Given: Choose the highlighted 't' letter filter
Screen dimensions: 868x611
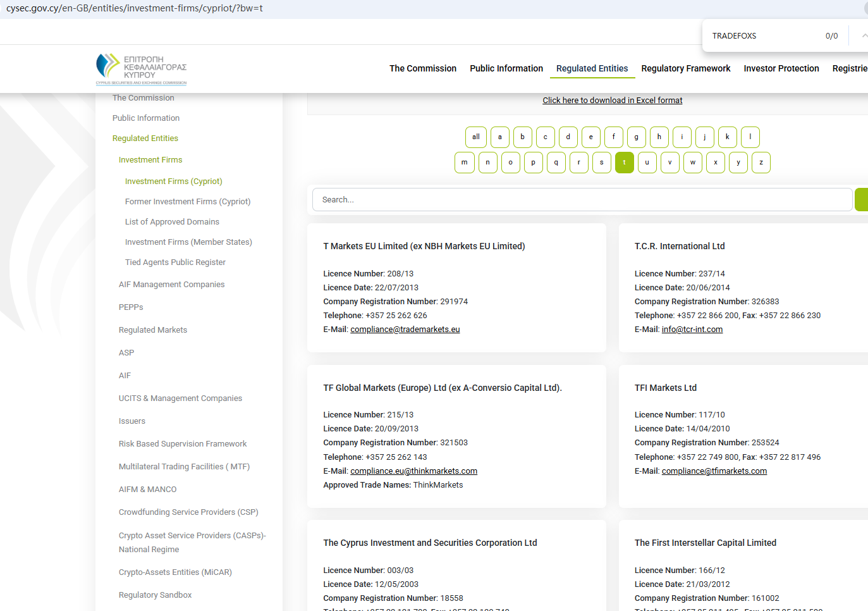Looking at the screenshot, I should pos(624,163).
